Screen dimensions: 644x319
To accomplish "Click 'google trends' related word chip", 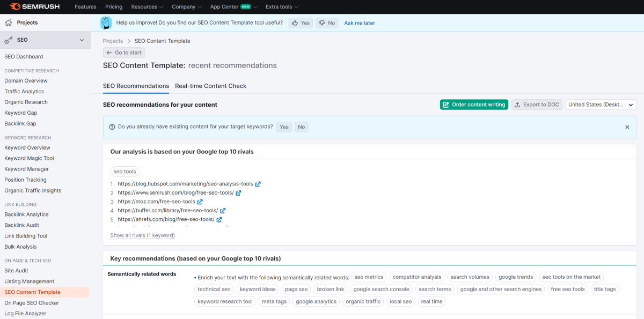I will [516, 277].
